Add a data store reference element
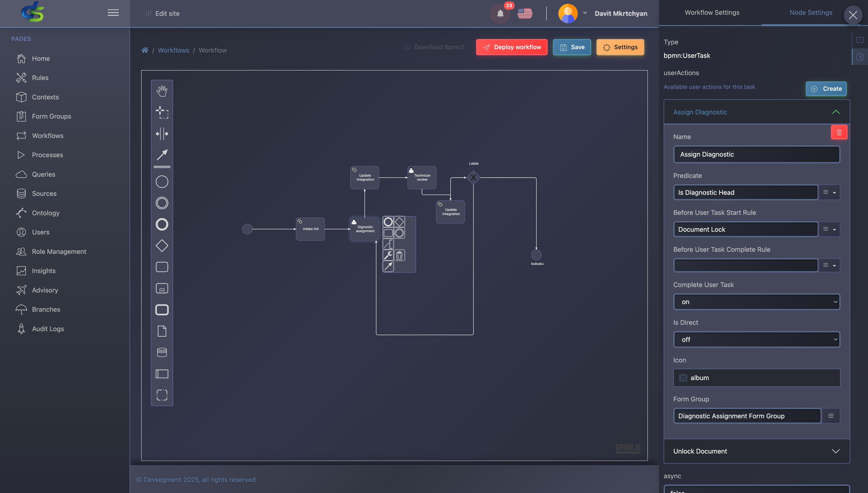 162,352
